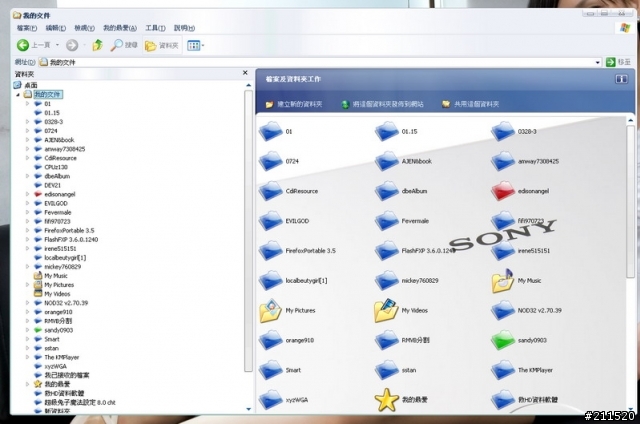Open the Back button history dropdown arrow
The width and height of the screenshot is (640, 424).
click(x=58, y=45)
